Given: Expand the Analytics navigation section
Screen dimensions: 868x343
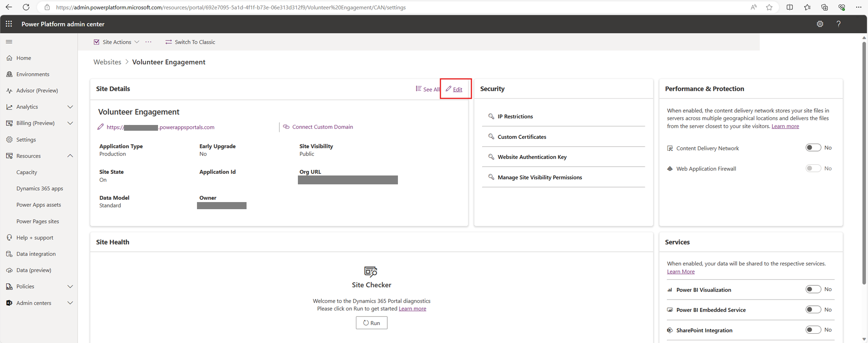Looking at the screenshot, I should point(70,107).
